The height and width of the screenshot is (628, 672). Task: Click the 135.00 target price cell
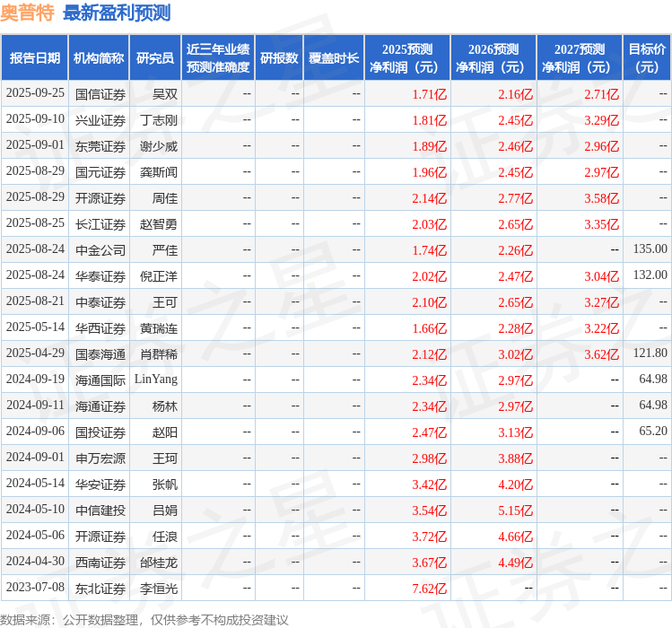click(650, 249)
